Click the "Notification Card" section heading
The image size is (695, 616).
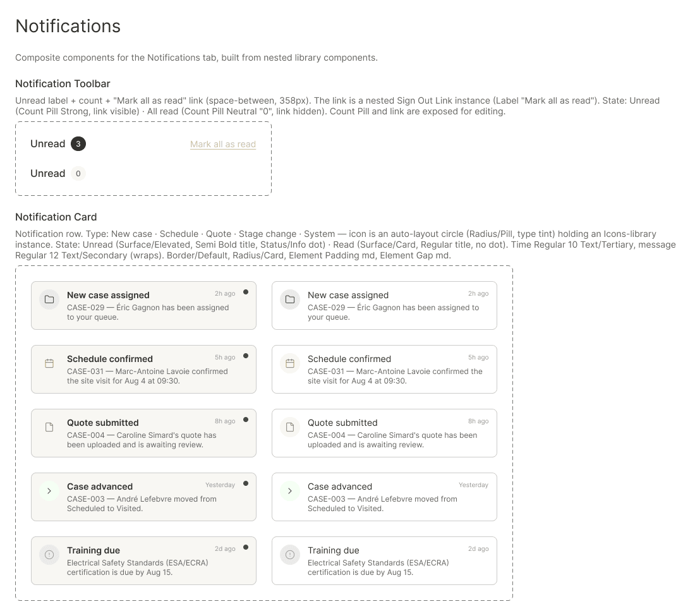coord(56,217)
